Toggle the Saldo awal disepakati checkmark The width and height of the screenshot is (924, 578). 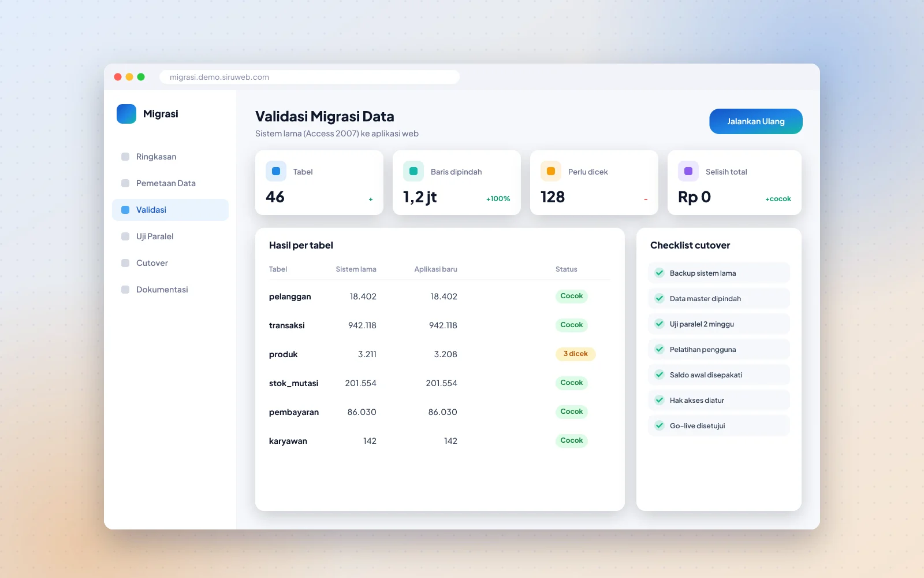660,375
